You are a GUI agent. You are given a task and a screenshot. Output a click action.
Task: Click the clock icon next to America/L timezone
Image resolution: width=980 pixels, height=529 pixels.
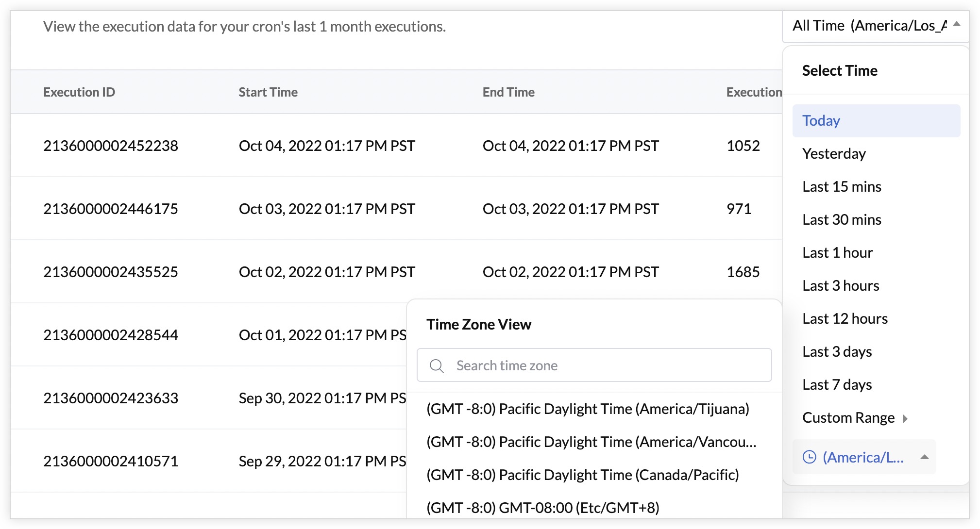809,457
